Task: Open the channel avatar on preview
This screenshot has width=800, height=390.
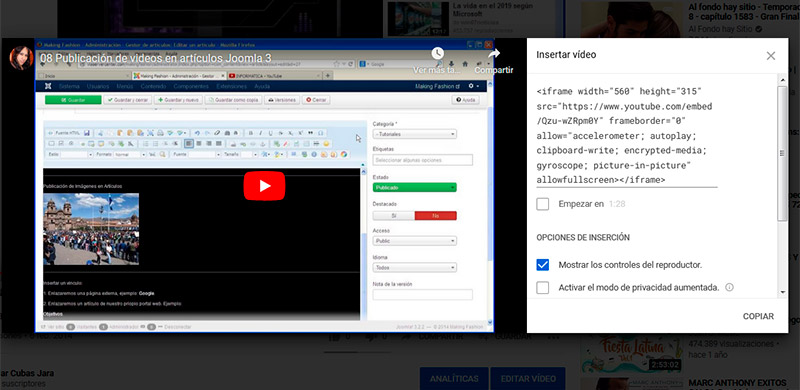Action: 21,58
